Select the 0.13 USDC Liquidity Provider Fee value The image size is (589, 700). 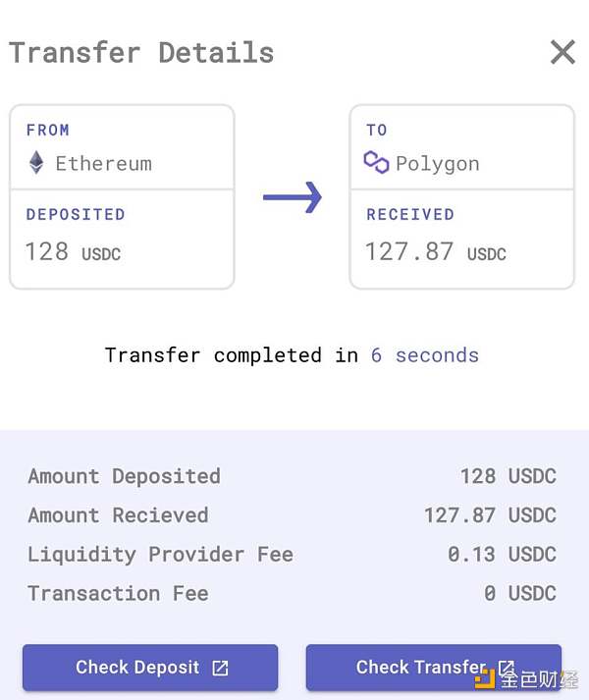(x=502, y=555)
